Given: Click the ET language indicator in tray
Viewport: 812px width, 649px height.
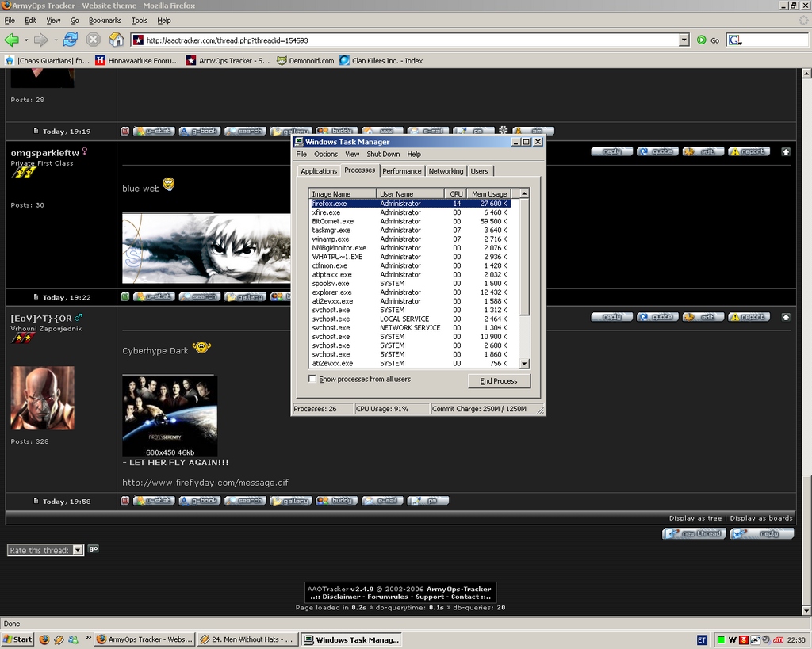Looking at the screenshot, I should click(x=702, y=640).
